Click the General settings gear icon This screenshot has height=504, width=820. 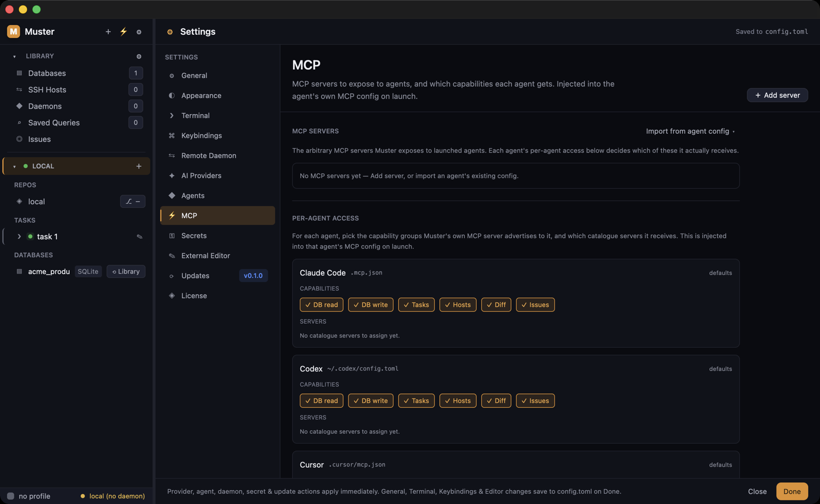(172, 76)
